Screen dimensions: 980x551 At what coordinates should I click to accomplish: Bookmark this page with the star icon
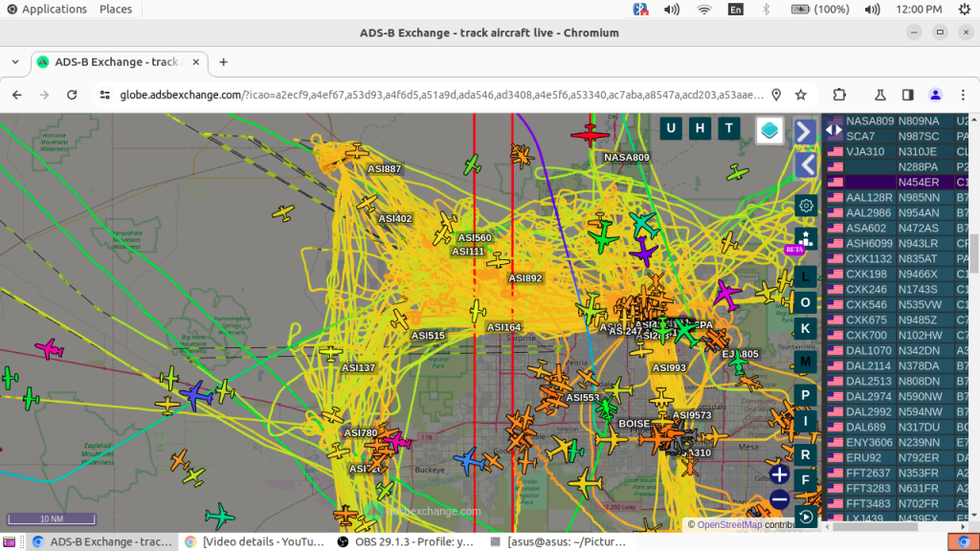(801, 95)
